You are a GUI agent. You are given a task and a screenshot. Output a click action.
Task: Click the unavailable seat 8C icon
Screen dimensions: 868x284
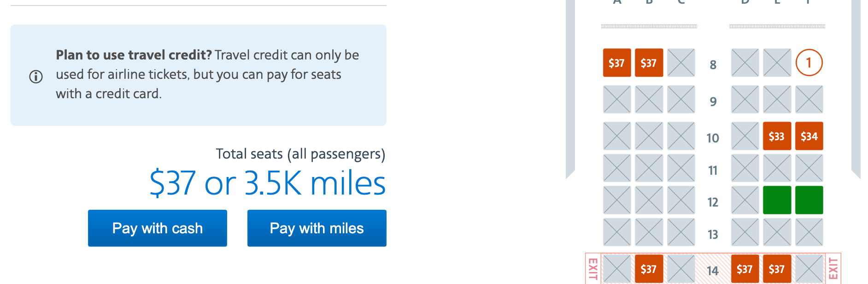coord(681,63)
